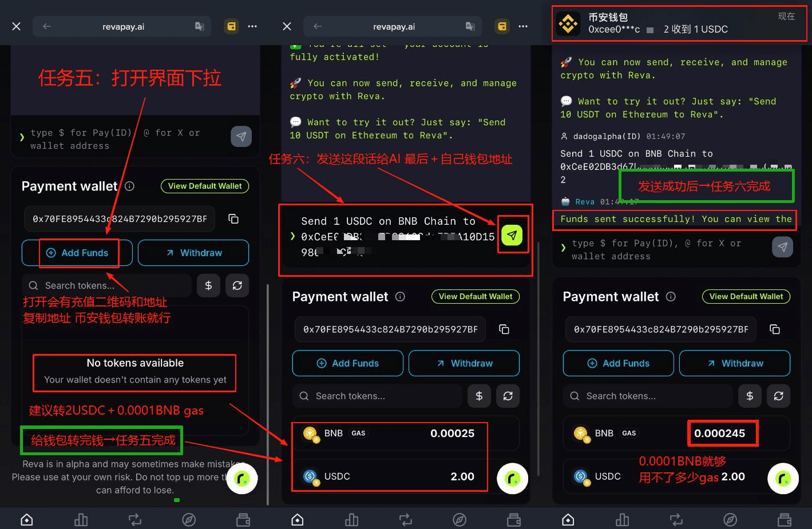Screen dimensions: 812x529
Task: Open the three-dot browser menu, first screenshot
Action: [252, 26]
